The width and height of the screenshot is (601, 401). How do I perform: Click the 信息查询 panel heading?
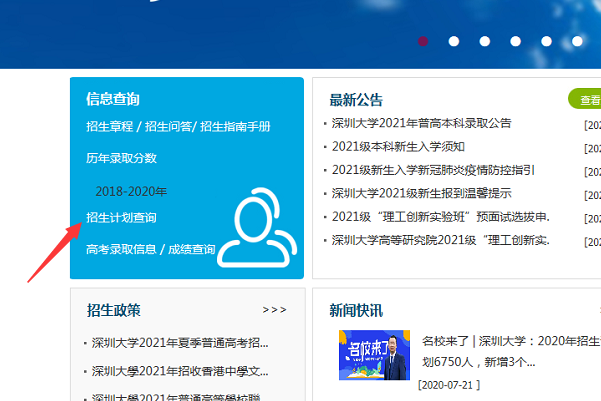pos(113,99)
